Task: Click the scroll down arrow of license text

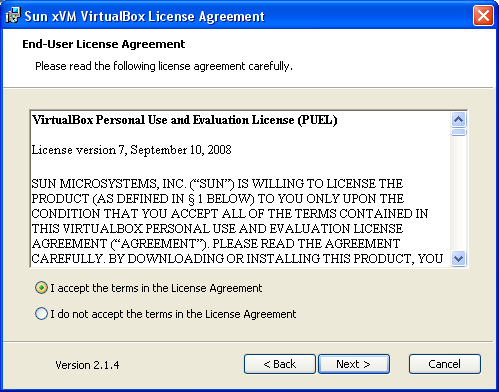Action: click(x=459, y=259)
